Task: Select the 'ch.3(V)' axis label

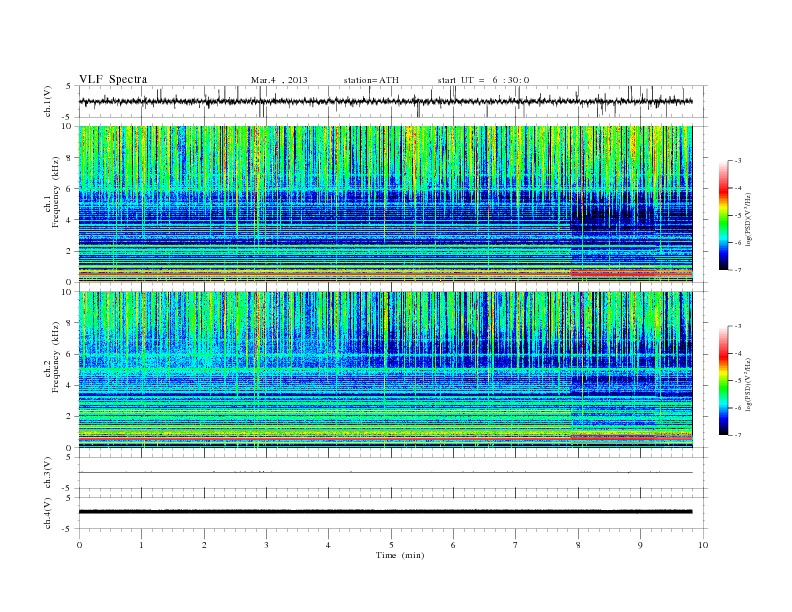Action: pos(48,473)
